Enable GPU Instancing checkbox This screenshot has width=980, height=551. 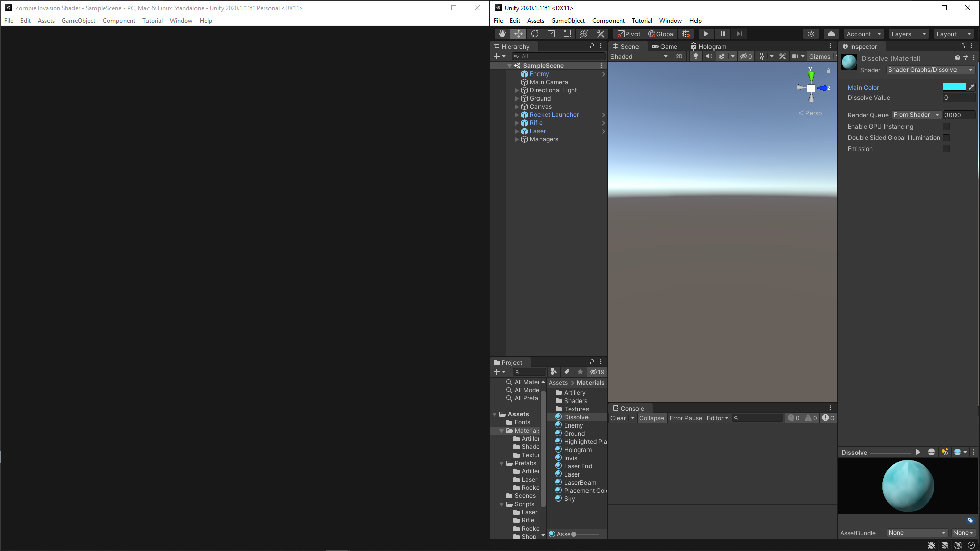[x=946, y=127]
